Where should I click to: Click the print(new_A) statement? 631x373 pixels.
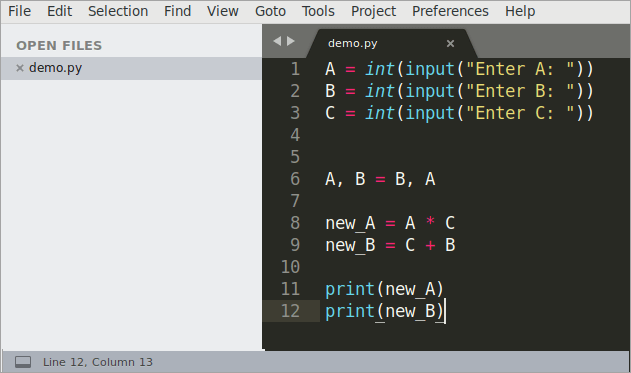pyautogui.click(x=384, y=289)
